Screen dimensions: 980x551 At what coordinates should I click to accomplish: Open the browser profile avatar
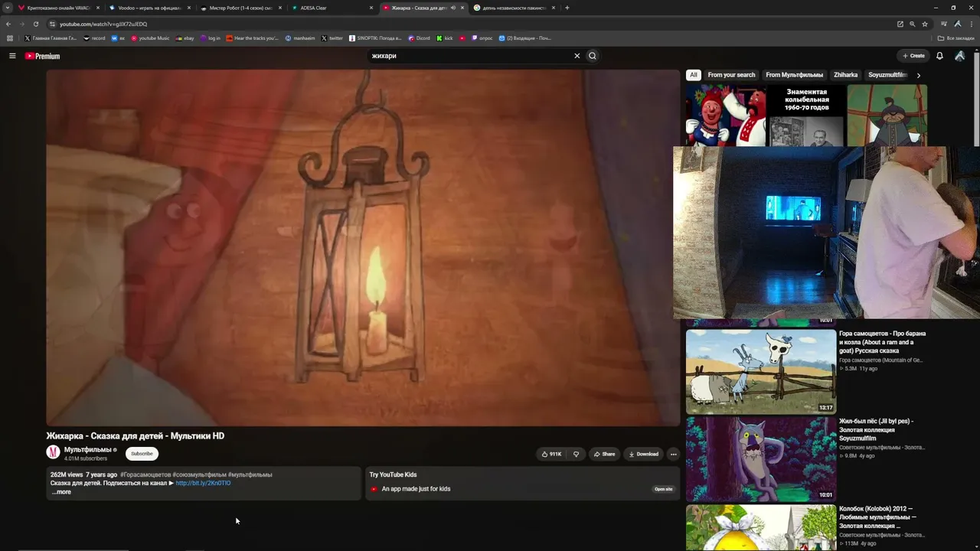958,24
